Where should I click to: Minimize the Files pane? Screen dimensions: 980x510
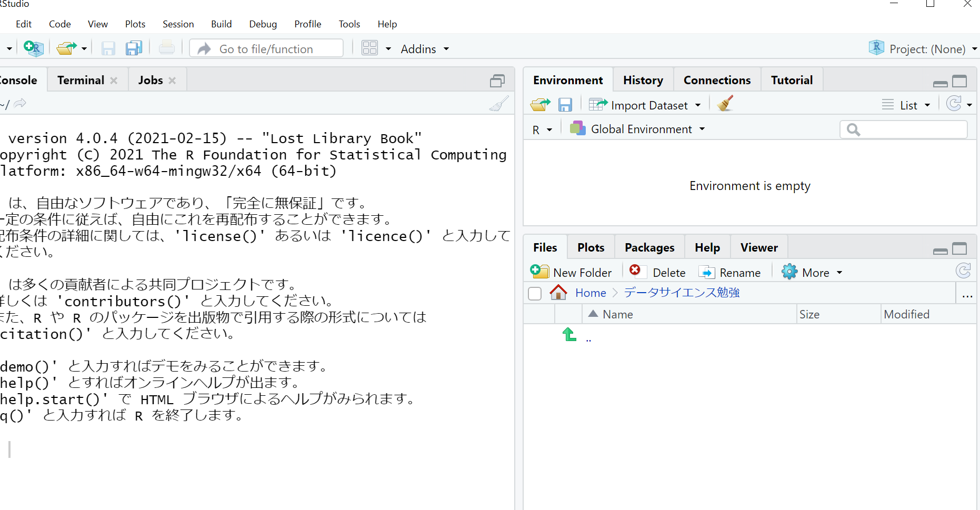click(940, 251)
